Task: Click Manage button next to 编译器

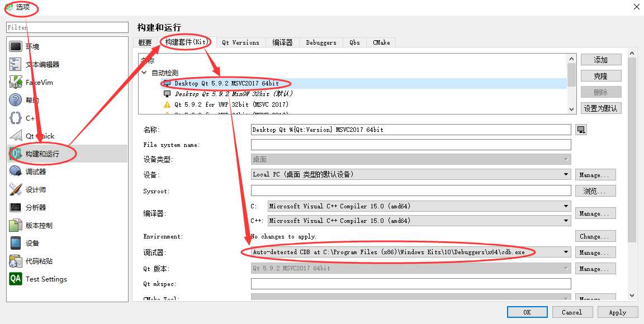Action: click(595, 213)
